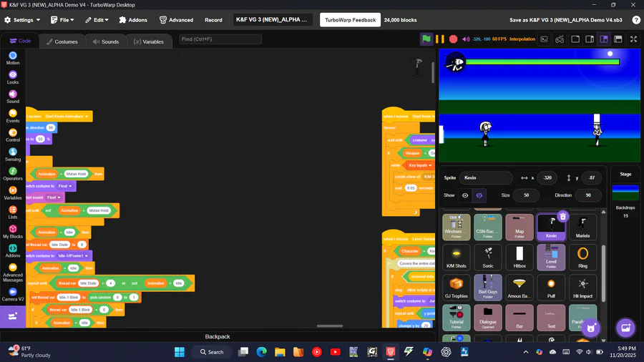Viewport: 644px width, 362px height.
Task: Toggle the 60 FPS indicator
Action: (499, 39)
